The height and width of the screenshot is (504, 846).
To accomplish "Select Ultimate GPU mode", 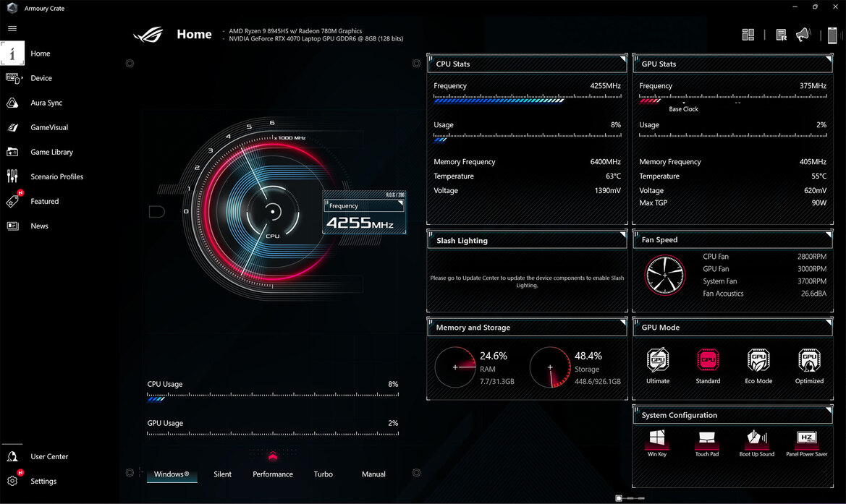I will [658, 366].
